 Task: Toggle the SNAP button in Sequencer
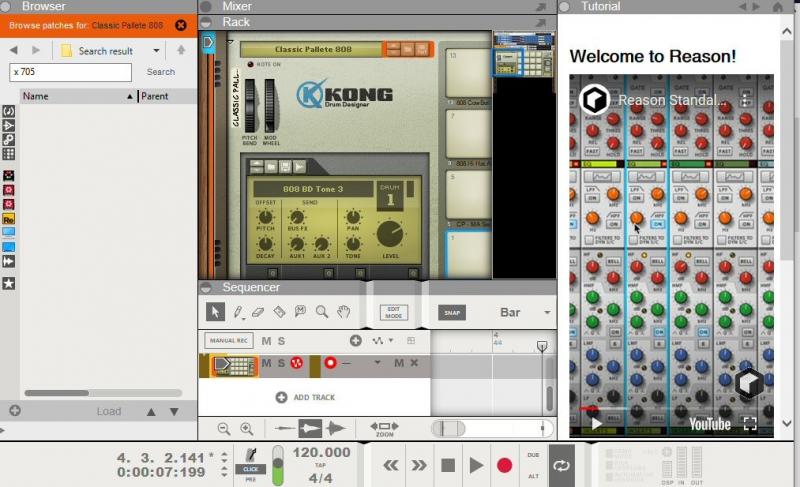452,313
